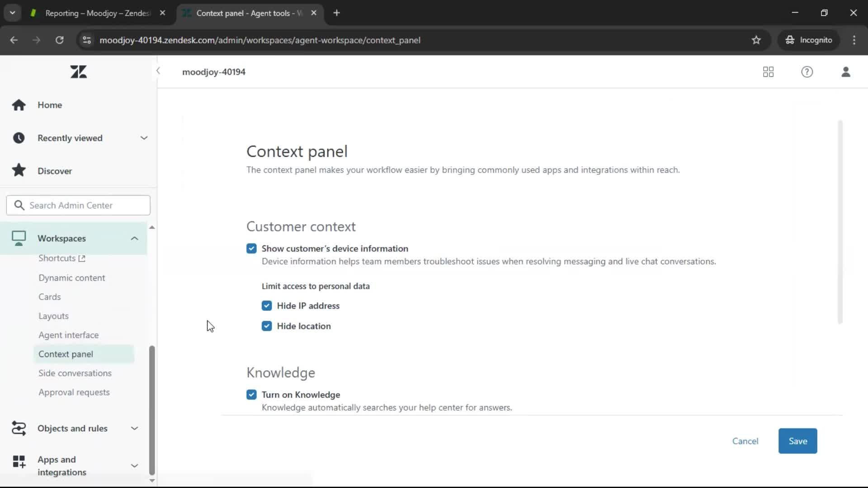
Task: Click the sidebar scrollbar up arrow
Action: coord(152,227)
